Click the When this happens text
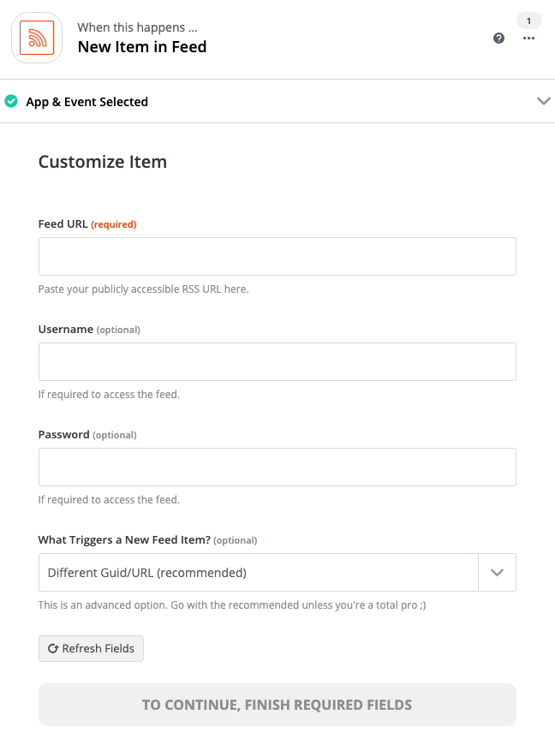 pyautogui.click(x=137, y=27)
